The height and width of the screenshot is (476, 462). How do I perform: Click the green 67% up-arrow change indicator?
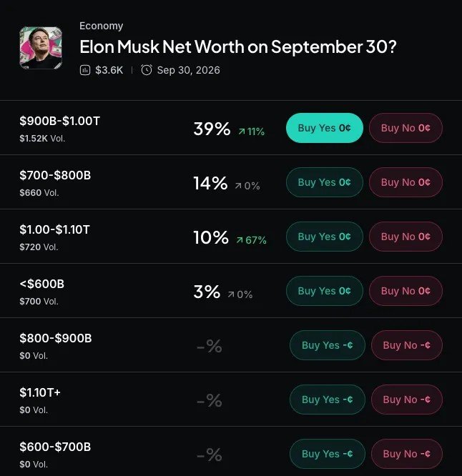coord(252,240)
